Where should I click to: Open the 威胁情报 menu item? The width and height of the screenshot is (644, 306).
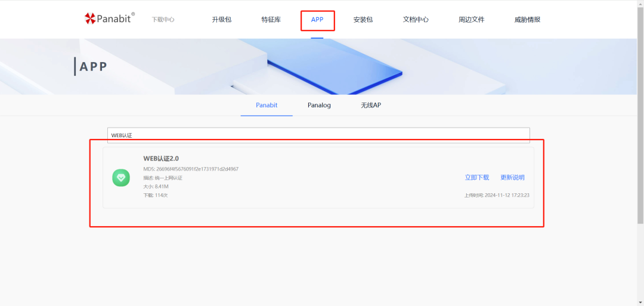click(527, 19)
